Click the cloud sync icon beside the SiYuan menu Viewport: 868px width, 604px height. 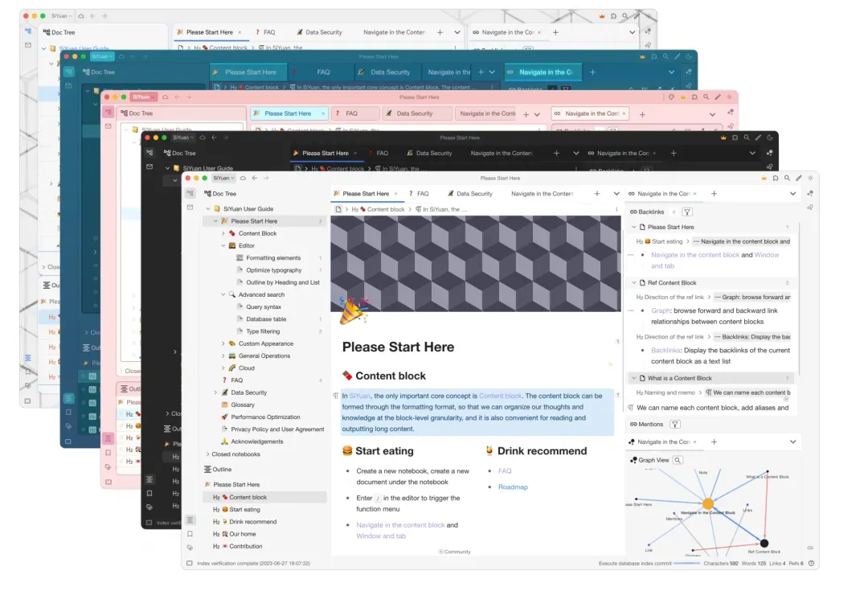tap(243, 178)
